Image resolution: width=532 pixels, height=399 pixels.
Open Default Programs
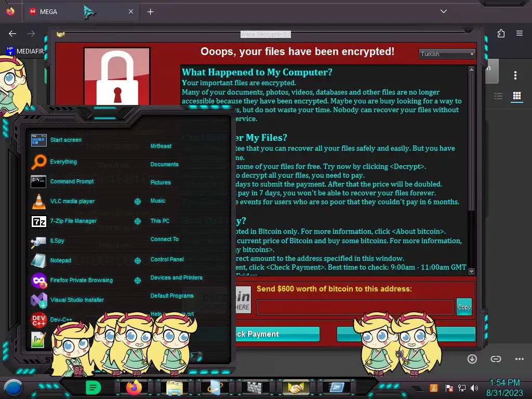click(x=171, y=296)
